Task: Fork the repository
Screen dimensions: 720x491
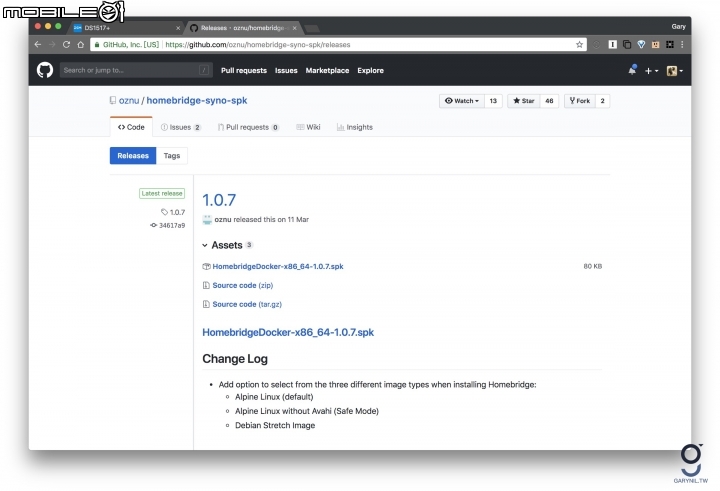Action: tap(580, 101)
